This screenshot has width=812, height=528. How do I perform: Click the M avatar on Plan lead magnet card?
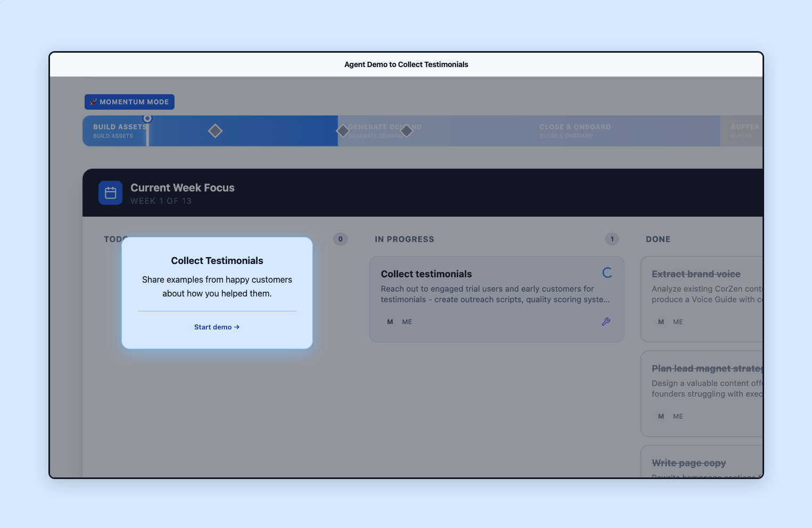click(x=661, y=417)
